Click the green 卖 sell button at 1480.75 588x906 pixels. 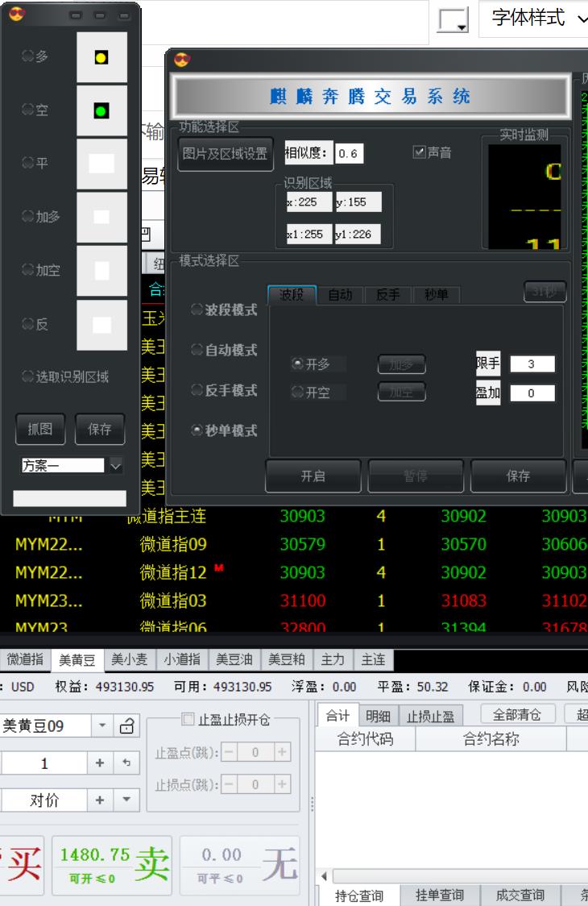[x=112, y=866]
